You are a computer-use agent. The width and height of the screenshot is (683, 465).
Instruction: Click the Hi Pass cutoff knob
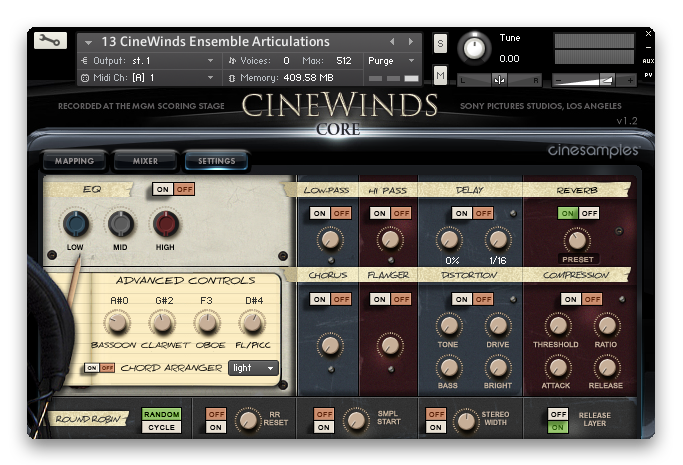tap(390, 239)
